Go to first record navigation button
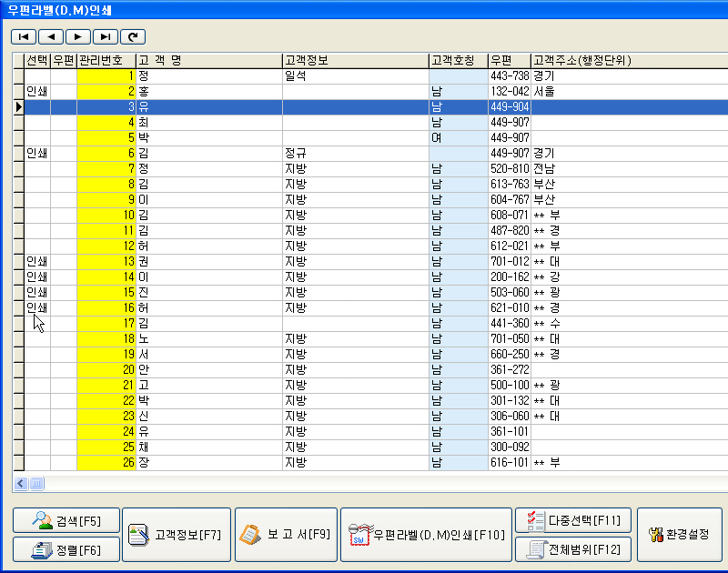728x573 pixels. [24, 36]
